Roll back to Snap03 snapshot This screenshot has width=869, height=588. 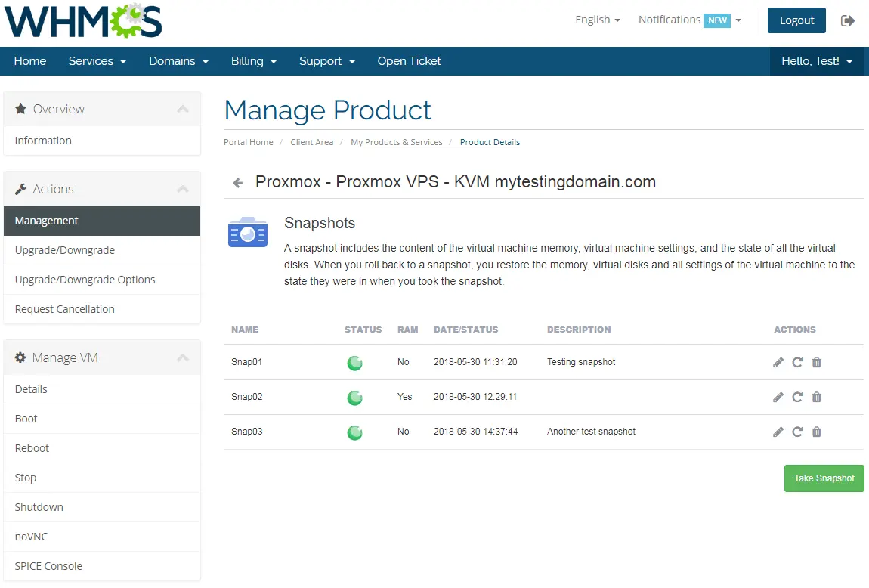point(797,432)
